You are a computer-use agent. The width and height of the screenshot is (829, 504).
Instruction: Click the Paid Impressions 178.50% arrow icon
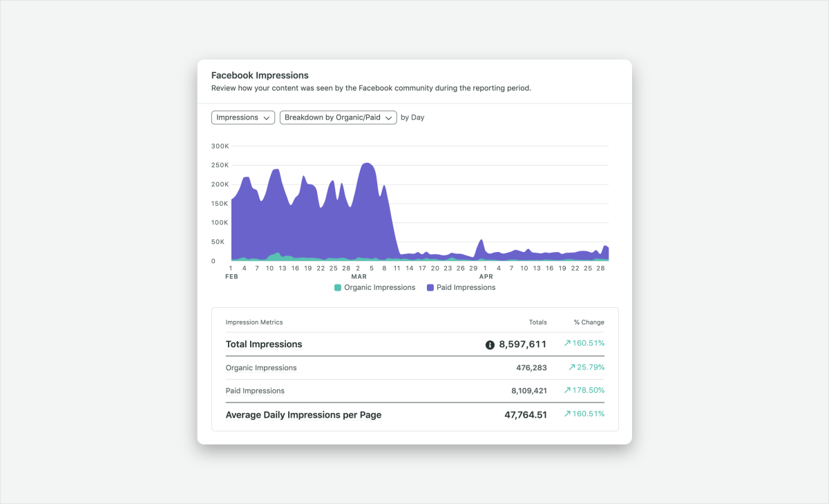click(567, 390)
